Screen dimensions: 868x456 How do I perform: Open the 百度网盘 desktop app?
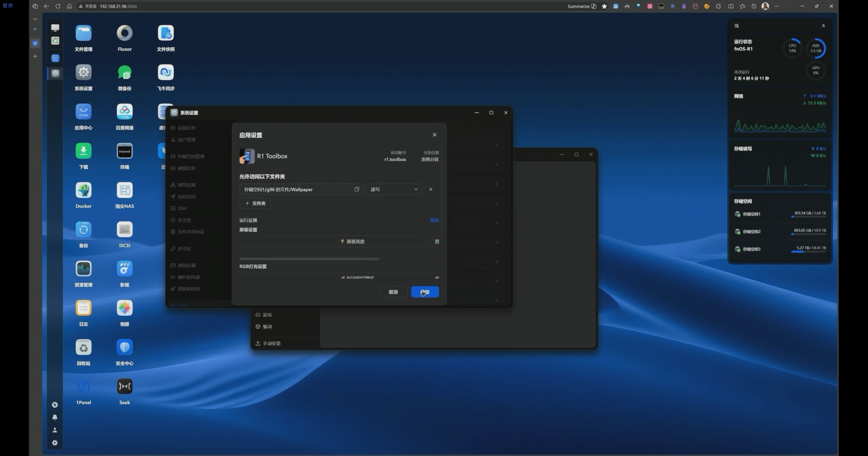[x=124, y=112]
